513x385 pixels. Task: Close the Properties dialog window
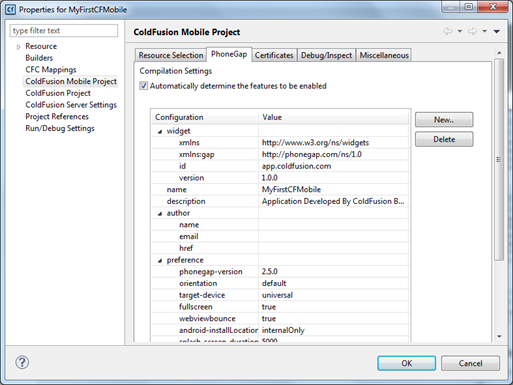[x=493, y=7]
